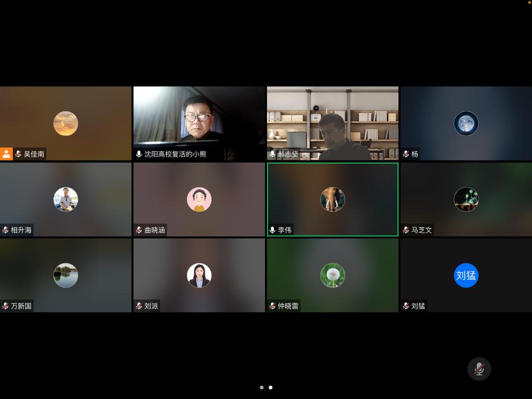Click the muted mic icon beside 曲晓涵
The image size is (532, 399).
139,230
